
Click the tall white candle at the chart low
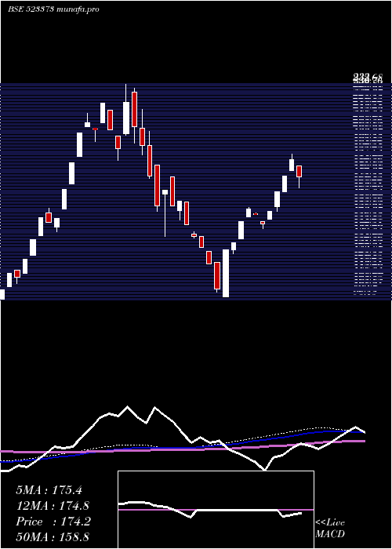[x=226, y=273]
